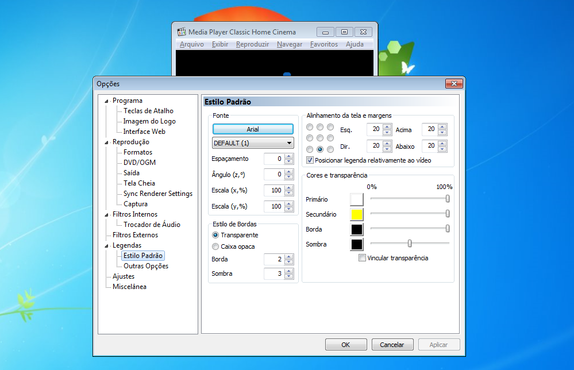This screenshot has width=574, height=370.
Task: Select the Caixa opaca border style
Action: 216,246
